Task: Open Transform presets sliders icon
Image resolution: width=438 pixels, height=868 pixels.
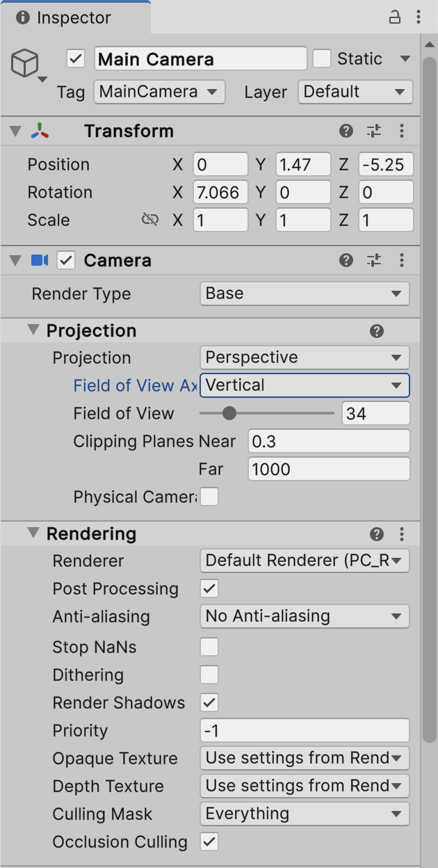Action: [374, 131]
